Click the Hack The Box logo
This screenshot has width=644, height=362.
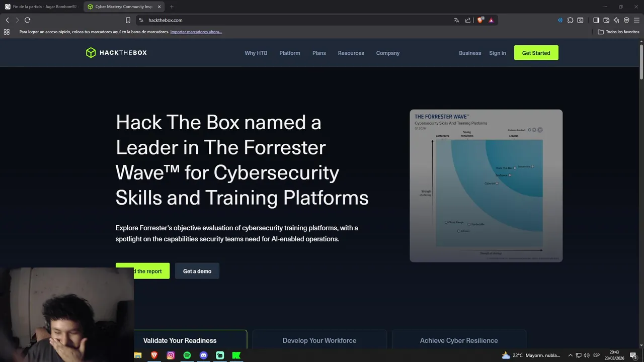click(x=116, y=53)
